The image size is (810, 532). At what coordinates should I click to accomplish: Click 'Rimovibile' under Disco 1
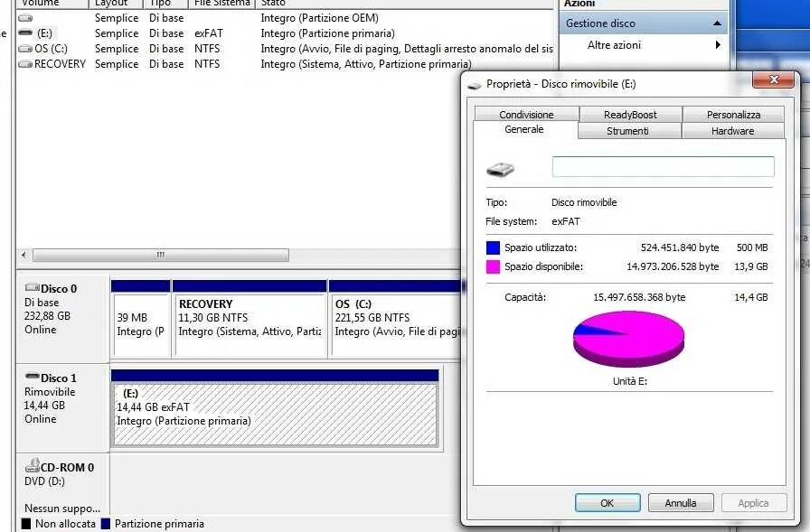(x=50, y=392)
